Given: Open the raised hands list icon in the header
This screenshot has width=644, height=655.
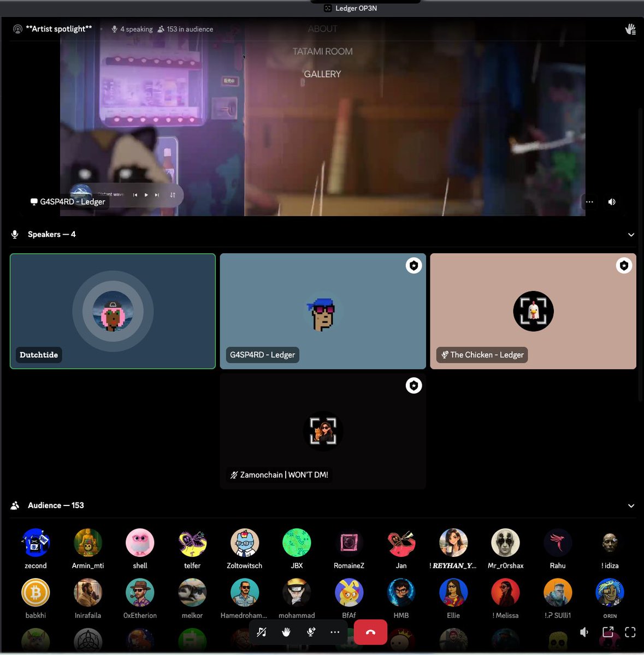Looking at the screenshot, I should pyautogui.click(x=630, y=29).
